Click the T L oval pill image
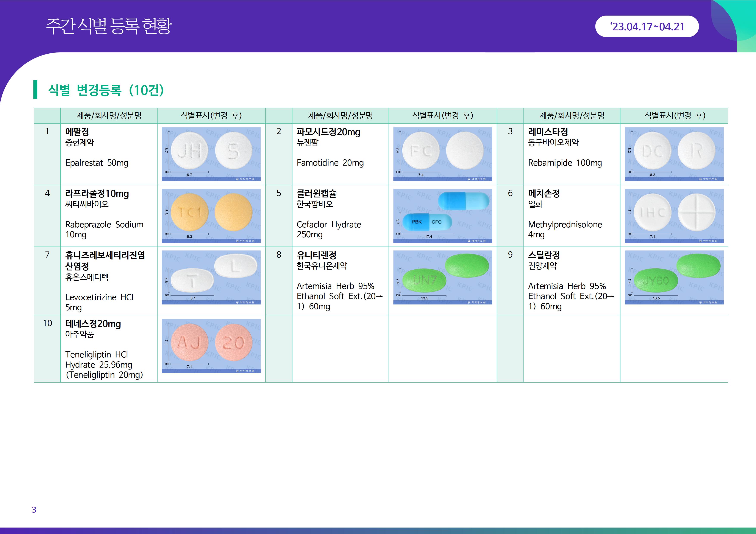756x534 pixels. tap(211, 277)
